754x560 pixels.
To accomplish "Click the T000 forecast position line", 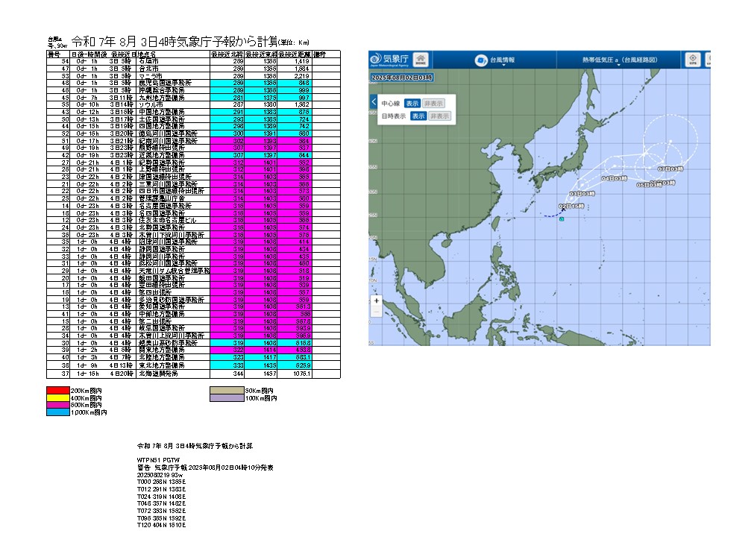I will 161,482.
